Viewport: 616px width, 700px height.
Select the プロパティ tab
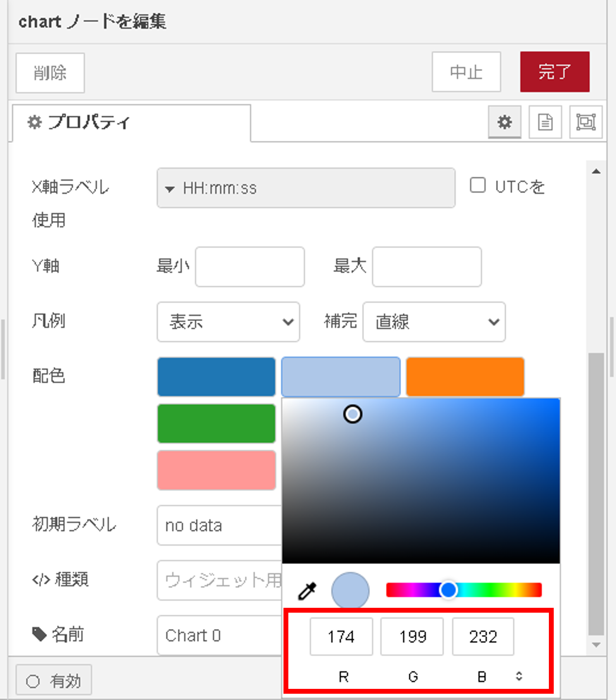pos(131,123)
